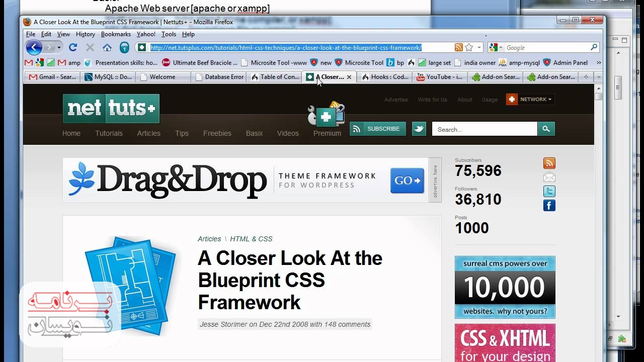Open the Google bookmark icon in bookmarks bar
This screenshot has width=644, height=362.
click(x=40, y=63)
